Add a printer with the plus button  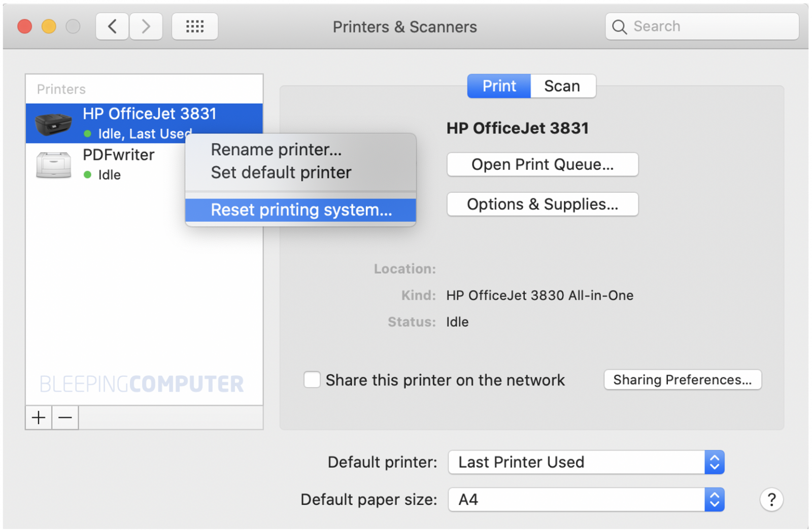click(39, 417)
